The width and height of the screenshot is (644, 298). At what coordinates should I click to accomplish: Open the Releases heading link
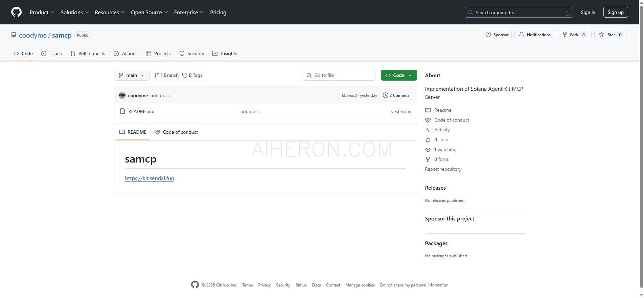(435, 188)
